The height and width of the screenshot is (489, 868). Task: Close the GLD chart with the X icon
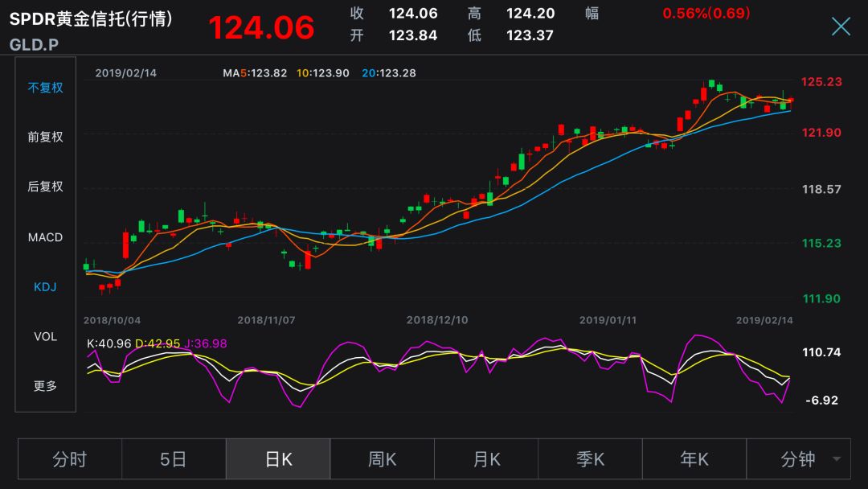coord(841,26)
